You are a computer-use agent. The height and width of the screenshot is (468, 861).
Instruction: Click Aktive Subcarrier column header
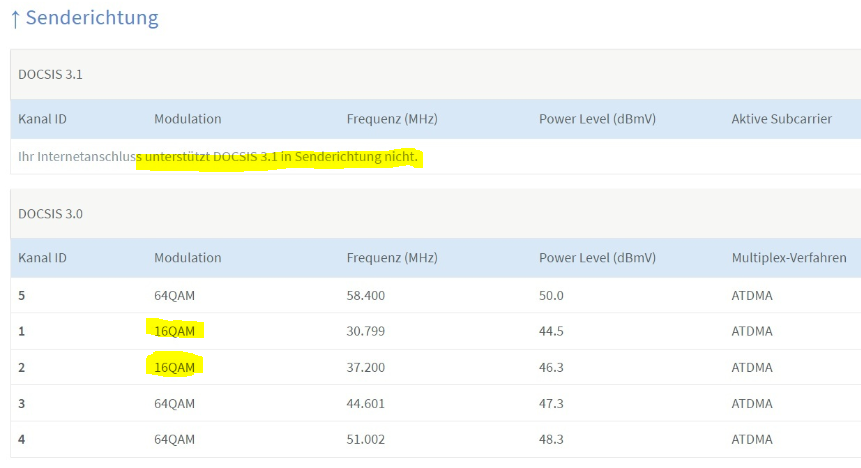click(x=781, y=119)
